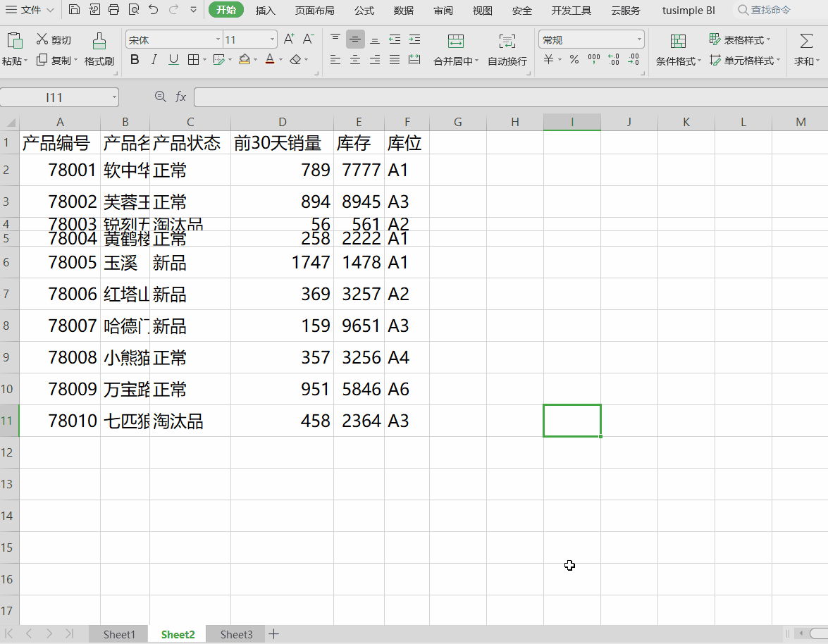Align text right icon
This screenshot has height=644, width=828.
click(375, 60)
